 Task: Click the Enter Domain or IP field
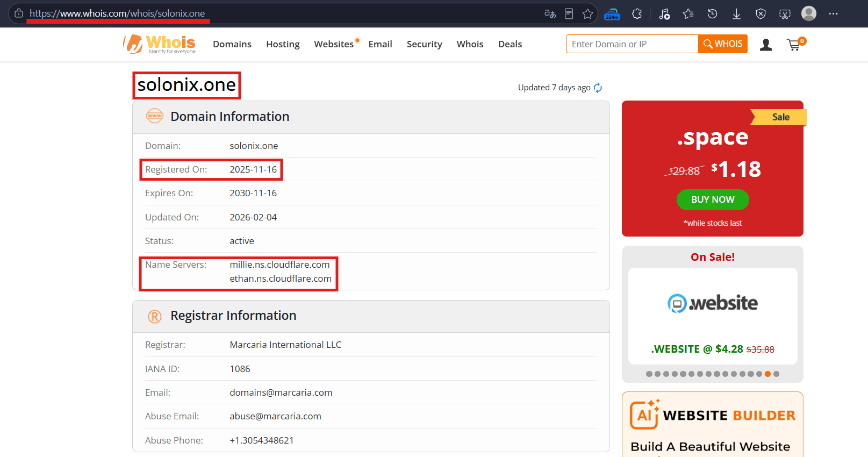click(x=633, y=44)
